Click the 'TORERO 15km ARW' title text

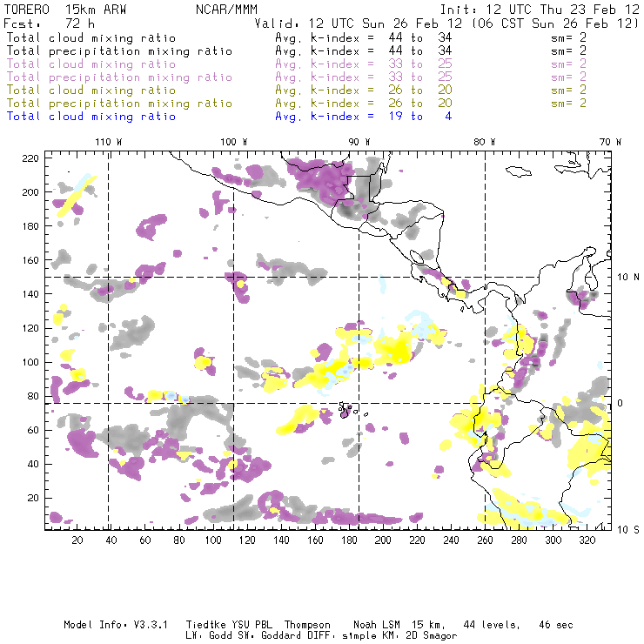[65, 10]
